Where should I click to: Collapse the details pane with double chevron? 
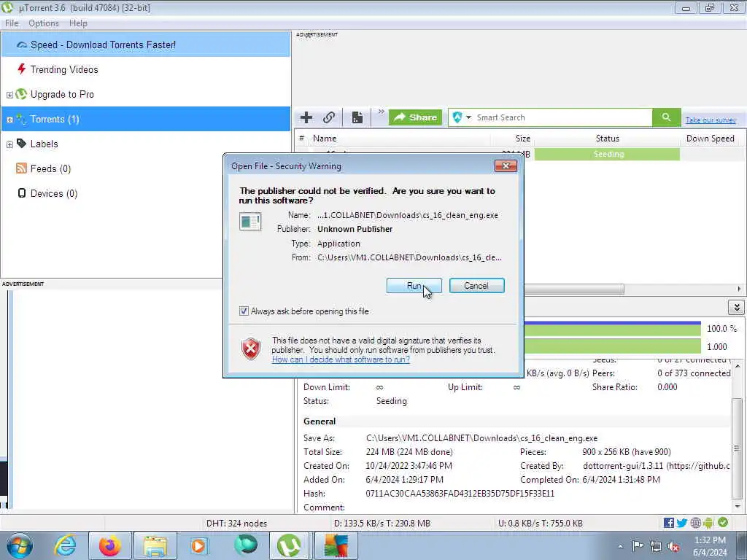(737, 308)
